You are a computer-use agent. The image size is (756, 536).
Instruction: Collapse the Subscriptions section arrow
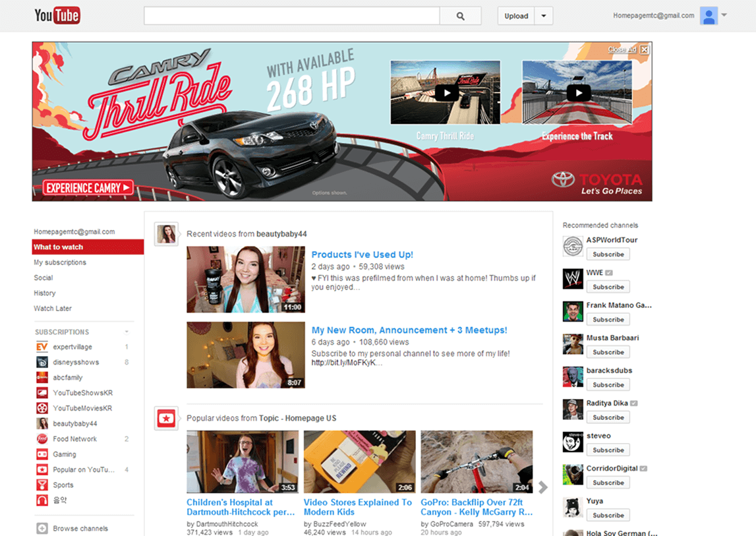tap(127, 332)
